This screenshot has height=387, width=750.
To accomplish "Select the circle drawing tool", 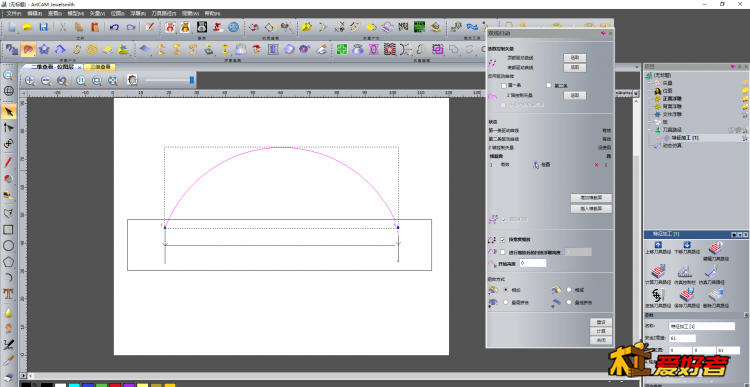I will 9,245.
